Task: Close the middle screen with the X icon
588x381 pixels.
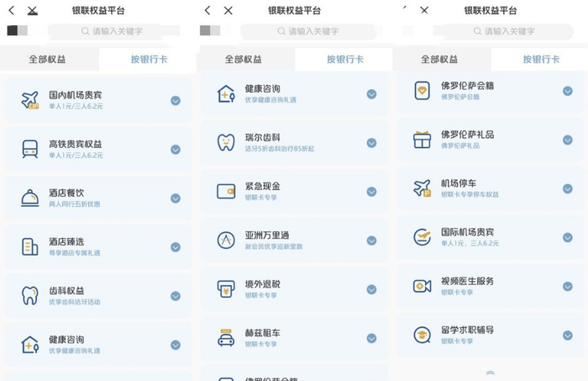Action: pos(228,10)
